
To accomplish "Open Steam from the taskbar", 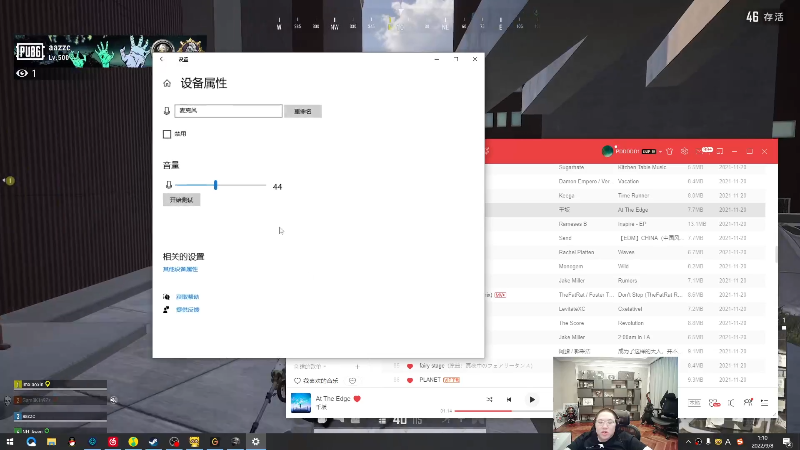I will [x=154, y=442].
